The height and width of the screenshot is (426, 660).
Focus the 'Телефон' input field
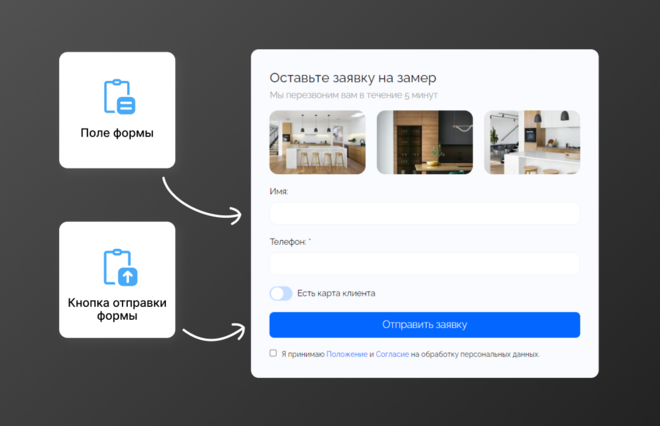pyautogui.click(x=425, y=264)
